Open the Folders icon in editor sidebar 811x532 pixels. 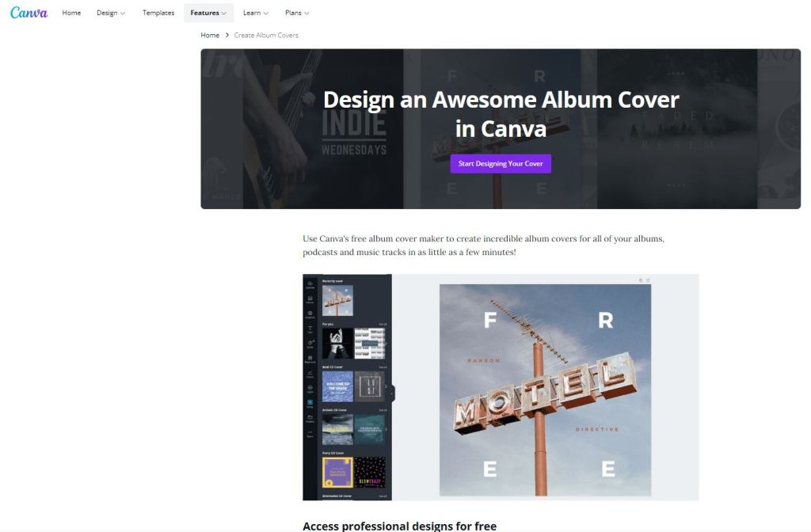310,418
